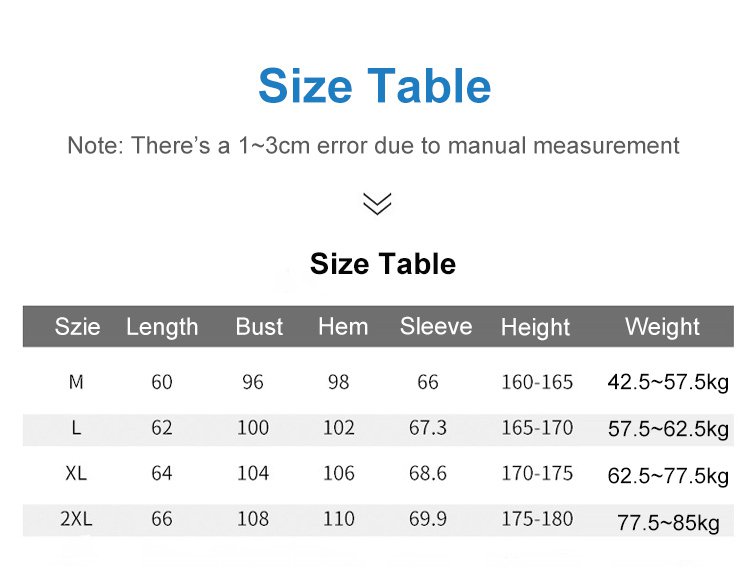Select the Height column header

pyautogui.click(x=535, y=327)
